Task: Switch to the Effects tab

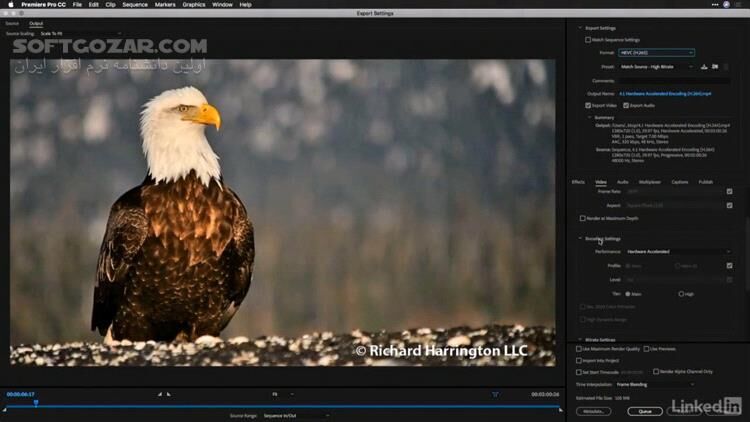Action: [578, 182]
